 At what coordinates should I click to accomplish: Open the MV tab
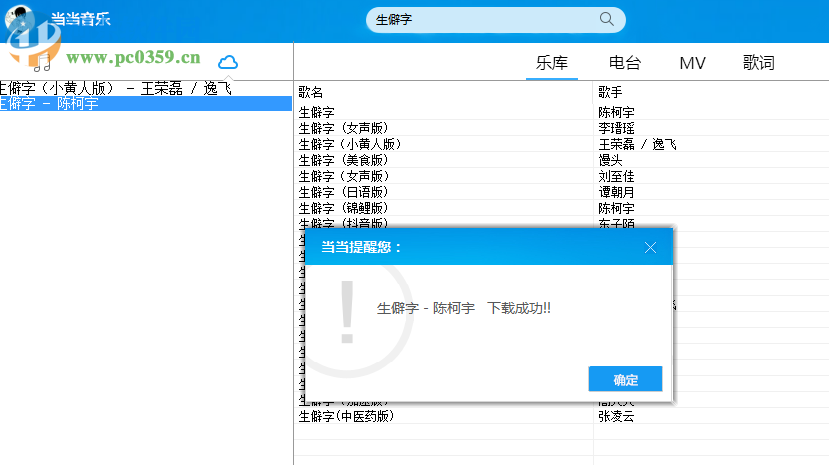[692, 63]
